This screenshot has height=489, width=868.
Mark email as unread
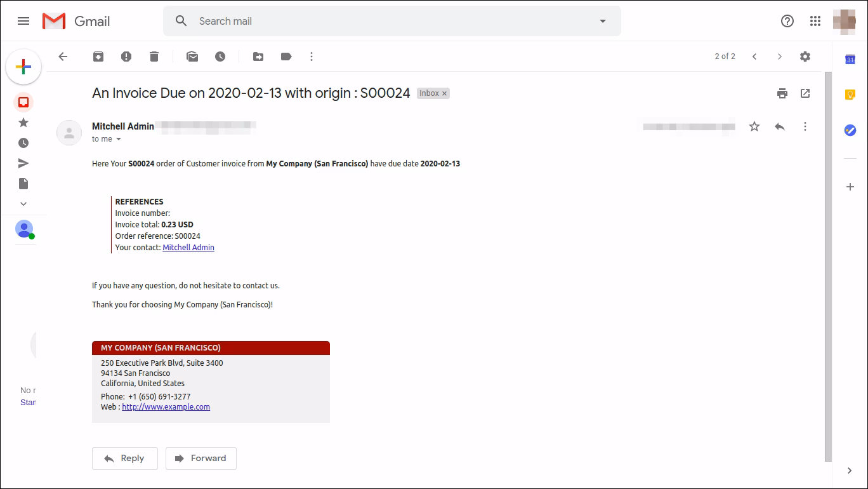tap(192, 57)
